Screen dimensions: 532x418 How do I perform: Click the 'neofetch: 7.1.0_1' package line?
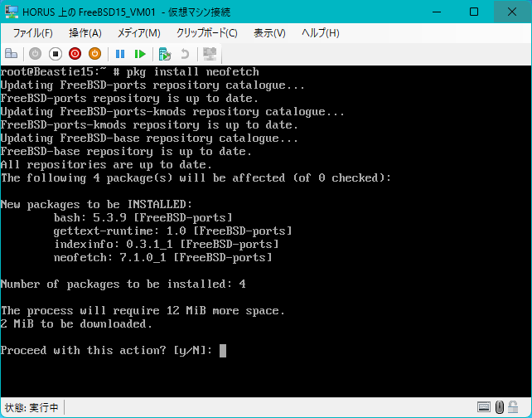coord(163,258)
